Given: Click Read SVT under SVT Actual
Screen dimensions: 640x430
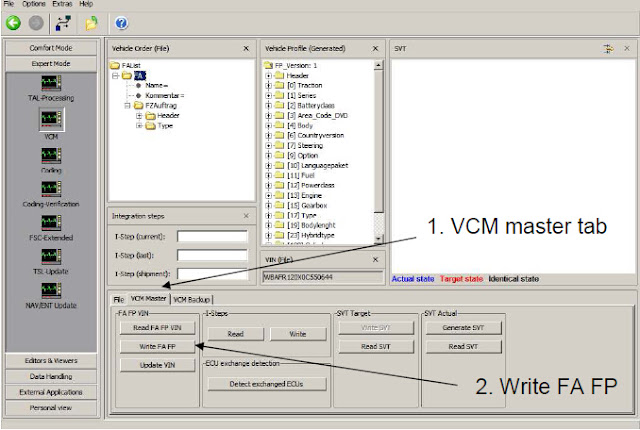Looking at the screenshot, I should pyautogui.click(x=463, y=346).
